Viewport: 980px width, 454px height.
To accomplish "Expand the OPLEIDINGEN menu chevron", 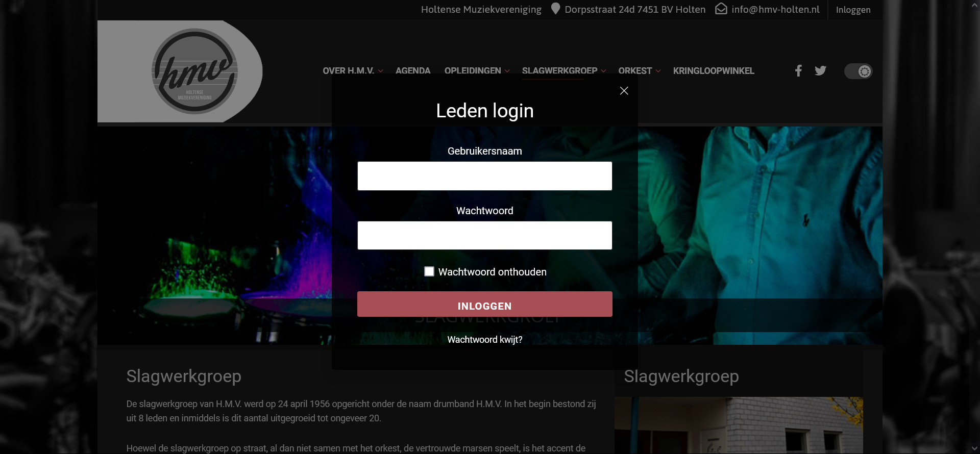I will tap(507, 71).
